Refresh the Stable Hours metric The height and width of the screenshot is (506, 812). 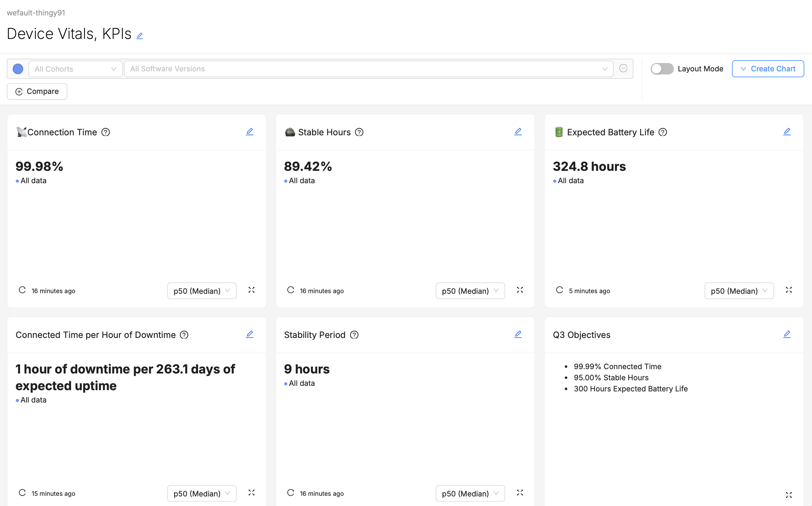click(290, 290)
